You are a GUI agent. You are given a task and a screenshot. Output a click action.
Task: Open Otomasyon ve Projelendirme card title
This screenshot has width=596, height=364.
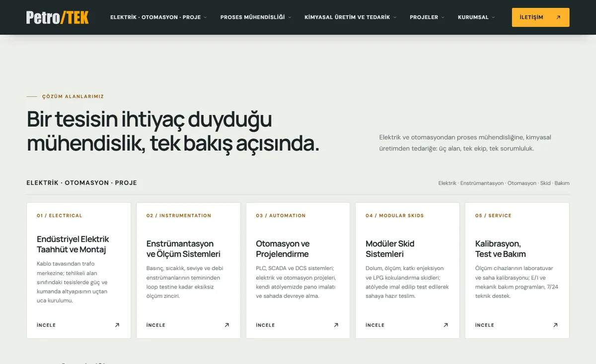tap(283, 249)
